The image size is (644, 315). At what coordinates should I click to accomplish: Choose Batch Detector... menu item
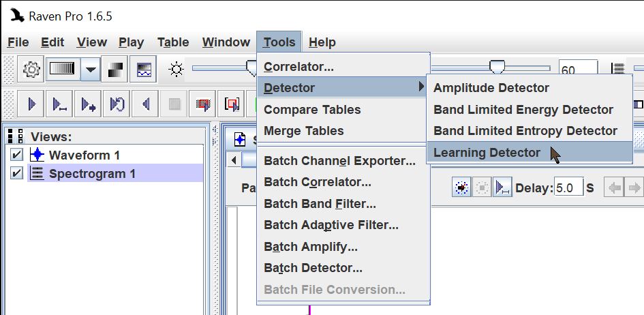pyautogui.click(x=343, y=268)
